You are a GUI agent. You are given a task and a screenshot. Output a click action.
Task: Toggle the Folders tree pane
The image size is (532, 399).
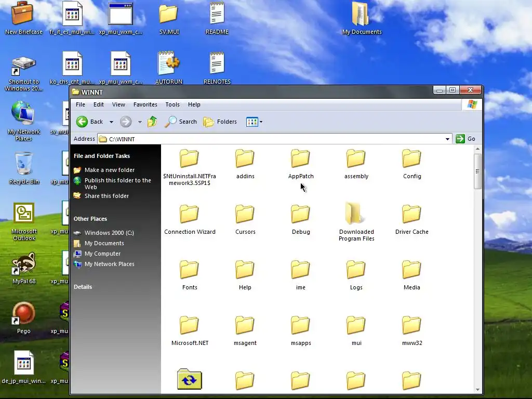tap(220, 122)
